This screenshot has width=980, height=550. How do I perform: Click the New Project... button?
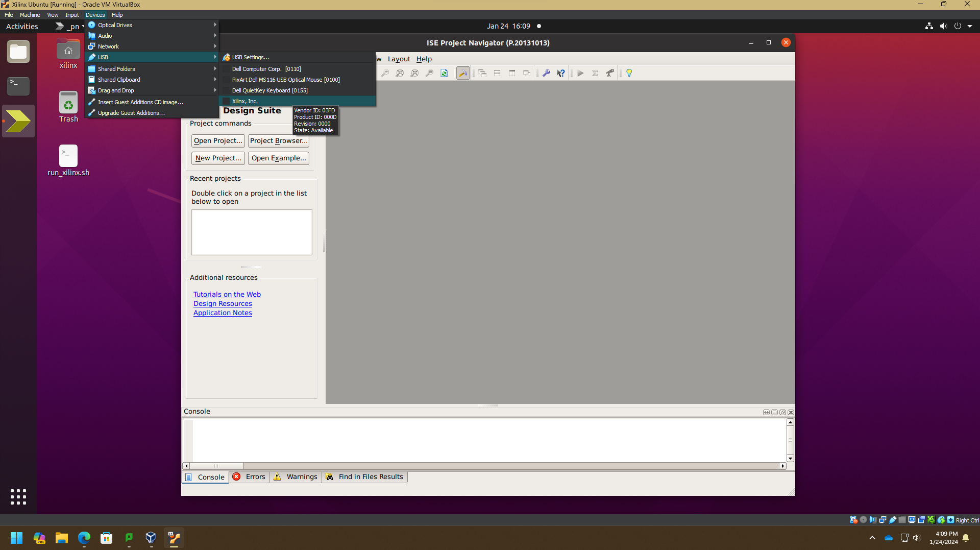point(218,158)
